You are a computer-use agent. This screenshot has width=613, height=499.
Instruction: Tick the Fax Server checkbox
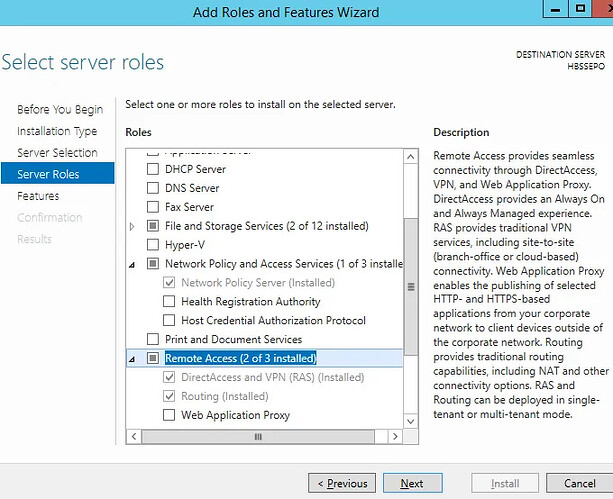(153, 207)
